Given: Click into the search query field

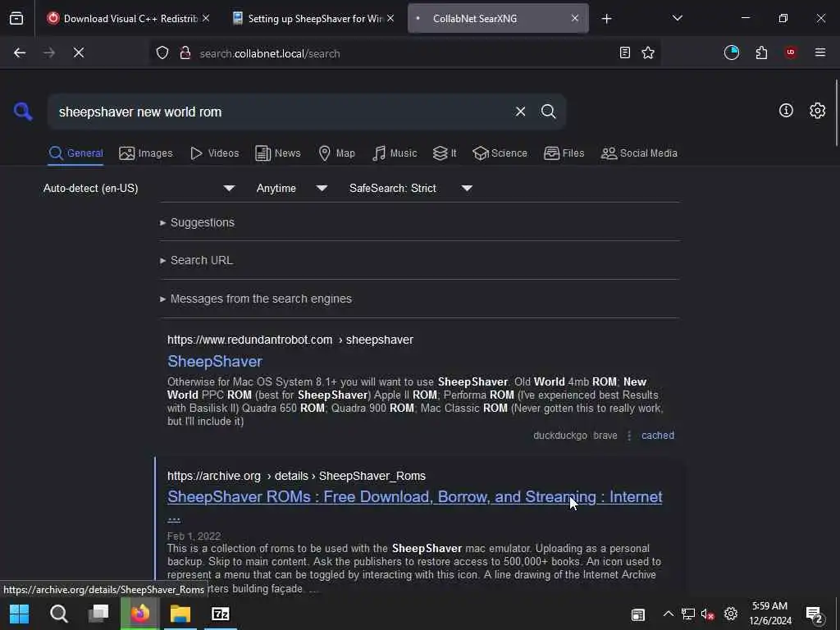Looking at the screenshot, I should pyautogui.click(x=281, y=112).
